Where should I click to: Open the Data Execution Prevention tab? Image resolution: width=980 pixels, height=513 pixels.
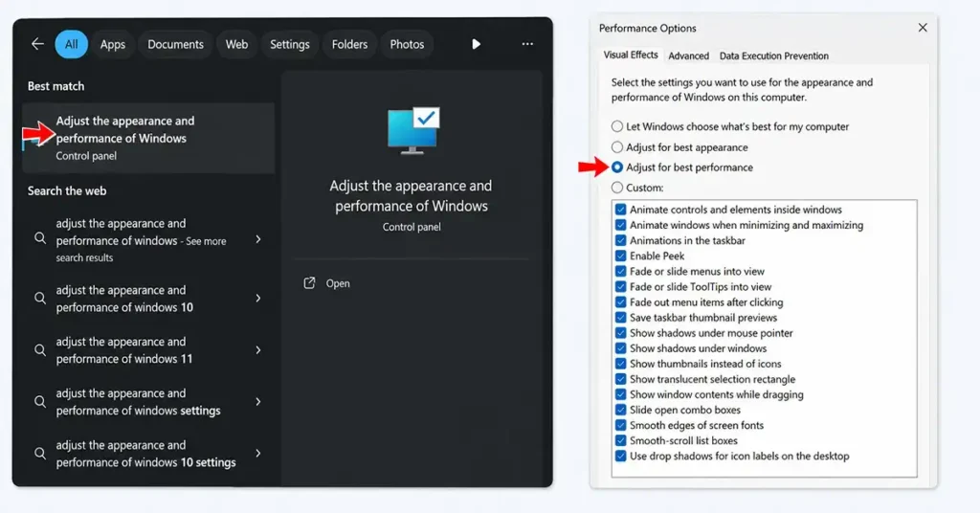[773, 56]
